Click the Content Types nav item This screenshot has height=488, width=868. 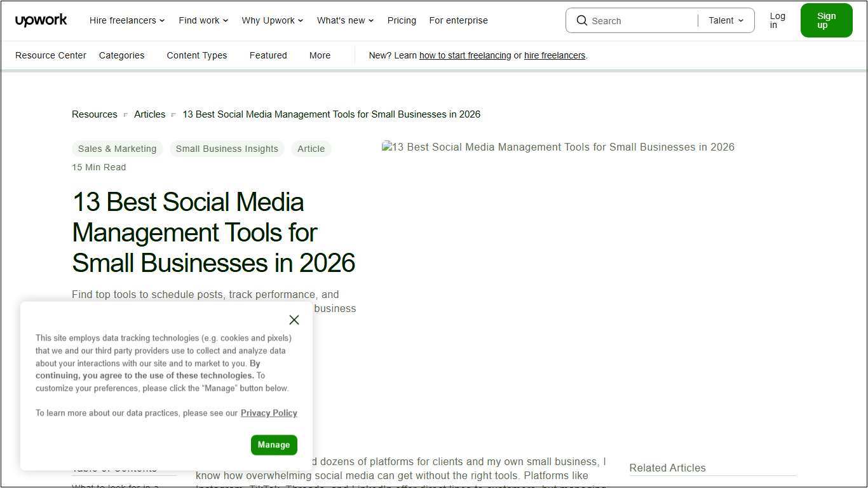[196, 55]
